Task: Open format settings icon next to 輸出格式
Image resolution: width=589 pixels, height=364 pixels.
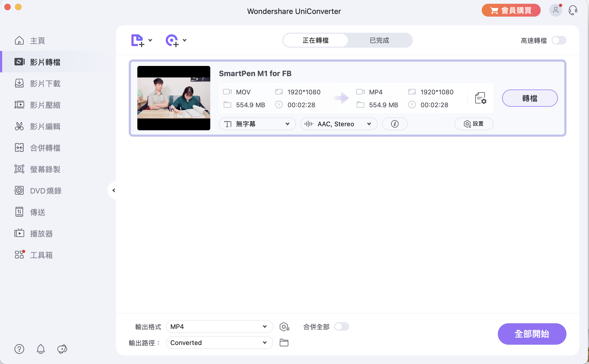Action: pos(284,327)
